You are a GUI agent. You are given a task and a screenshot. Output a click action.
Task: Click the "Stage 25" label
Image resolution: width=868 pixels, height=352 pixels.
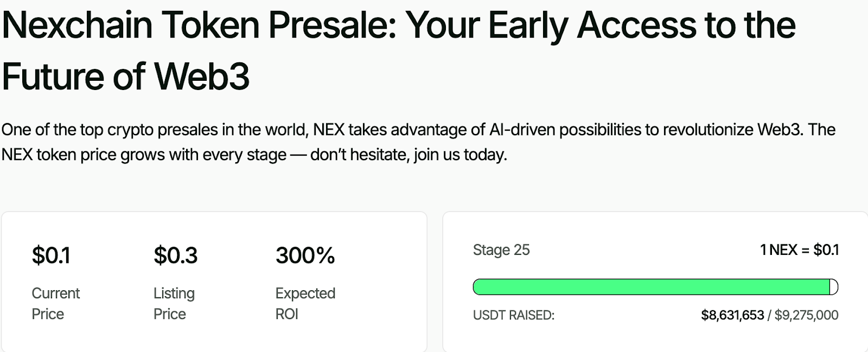pyautogui.click(x=501, y=250)
